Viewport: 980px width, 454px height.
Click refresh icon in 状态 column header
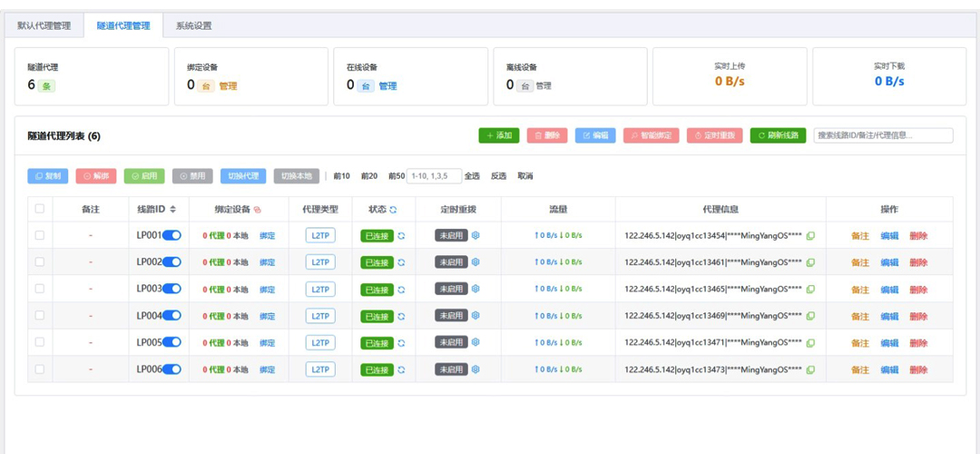393,210
